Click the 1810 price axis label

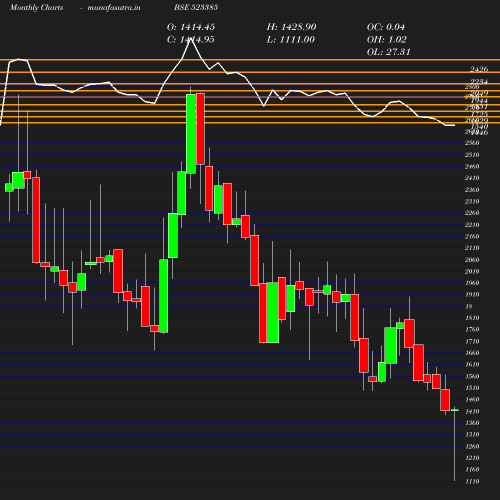pyautogui.click(x=472, y=318)
